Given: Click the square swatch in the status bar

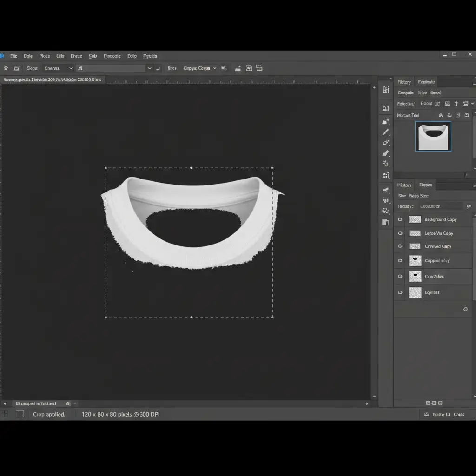Looking at the screenshot, I should (x=20, y=414).
